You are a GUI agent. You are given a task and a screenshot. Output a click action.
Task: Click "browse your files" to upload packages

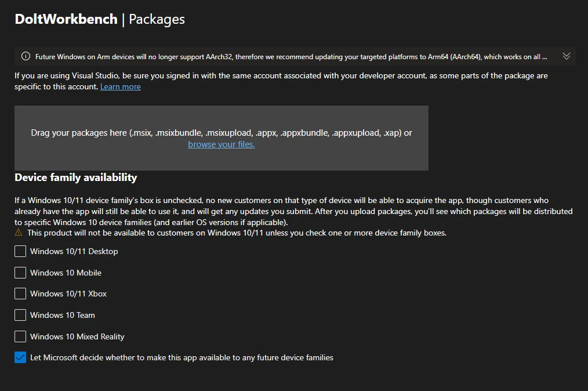click(221, 144)
